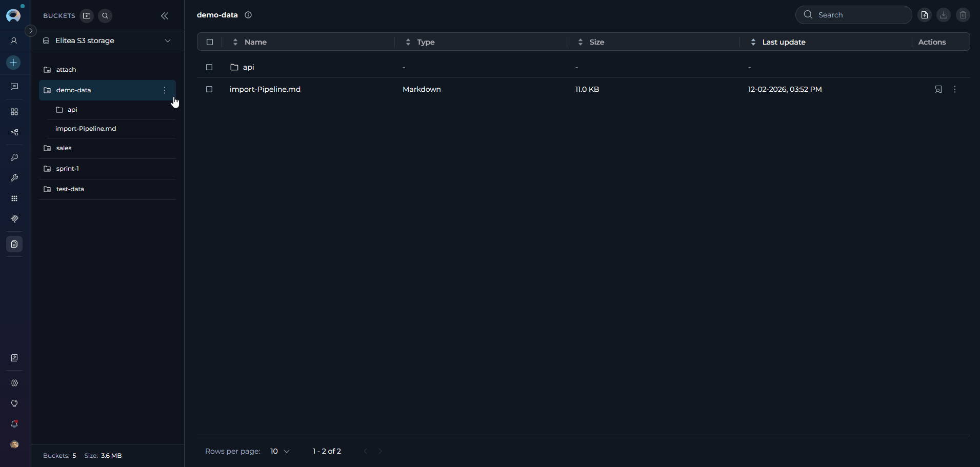980x467 pixels.
Task: Open the Rows per page dropdown
Action: click(280, 451)
